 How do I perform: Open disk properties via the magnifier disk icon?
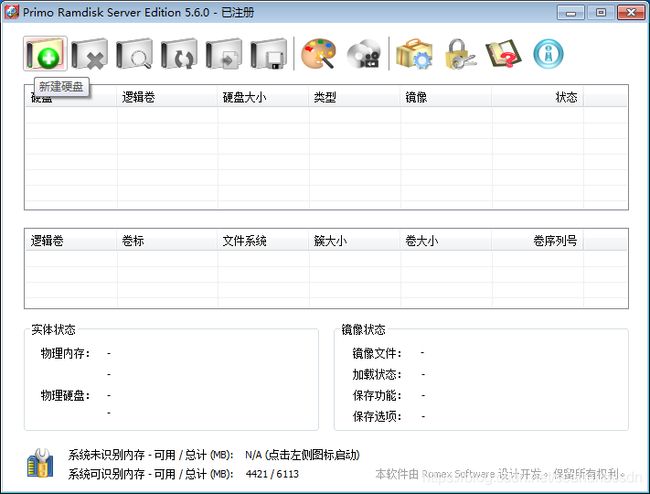134,54
